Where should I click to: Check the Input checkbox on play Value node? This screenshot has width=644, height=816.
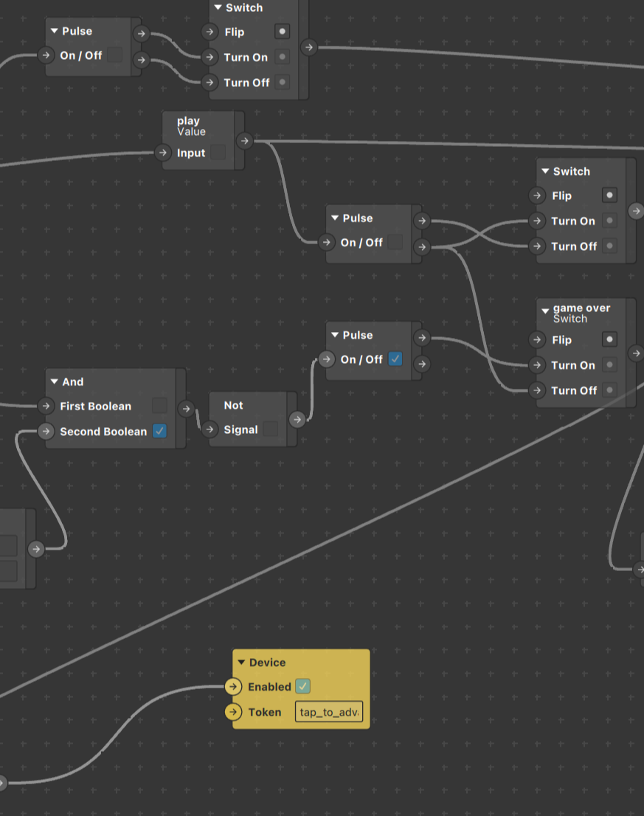tap(218, 153)
